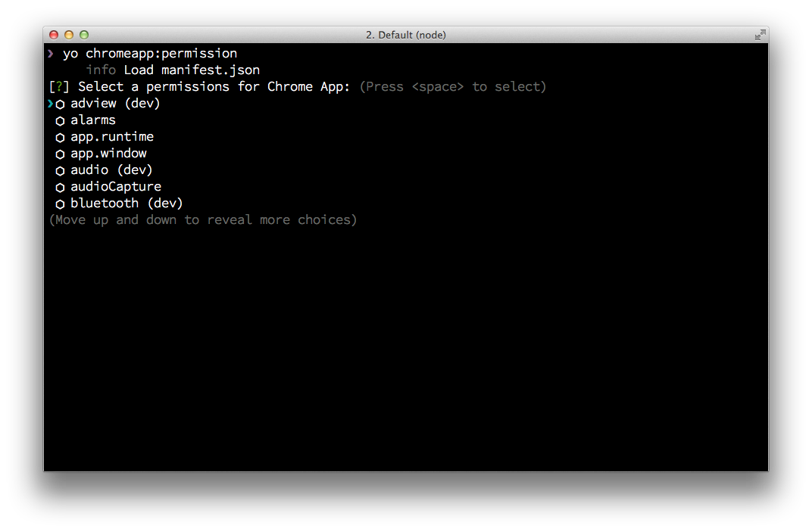Click the 'app.window' label
Screen dimensions: 812x532
pos(108,153)
